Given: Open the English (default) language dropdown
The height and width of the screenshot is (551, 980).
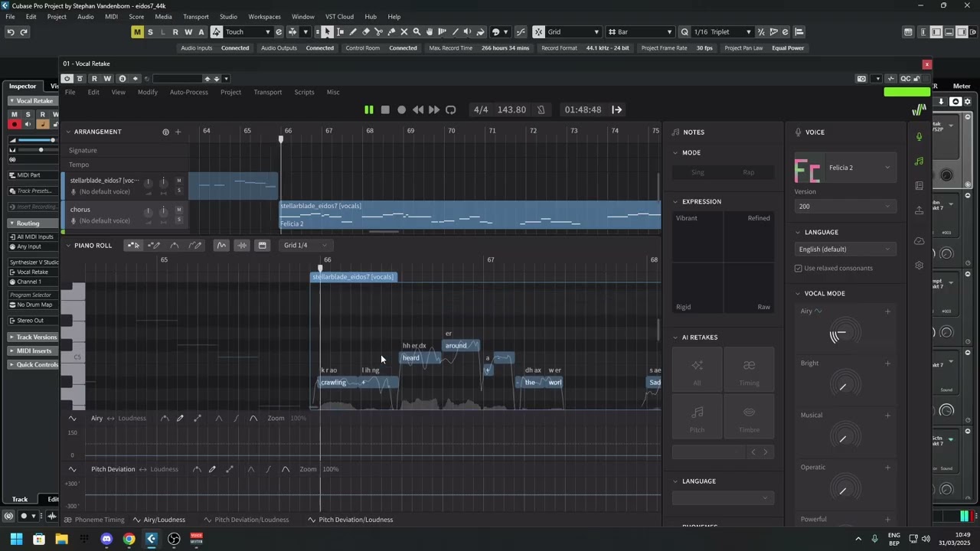Looking at the screenshot, I should [x=844, y=249].
